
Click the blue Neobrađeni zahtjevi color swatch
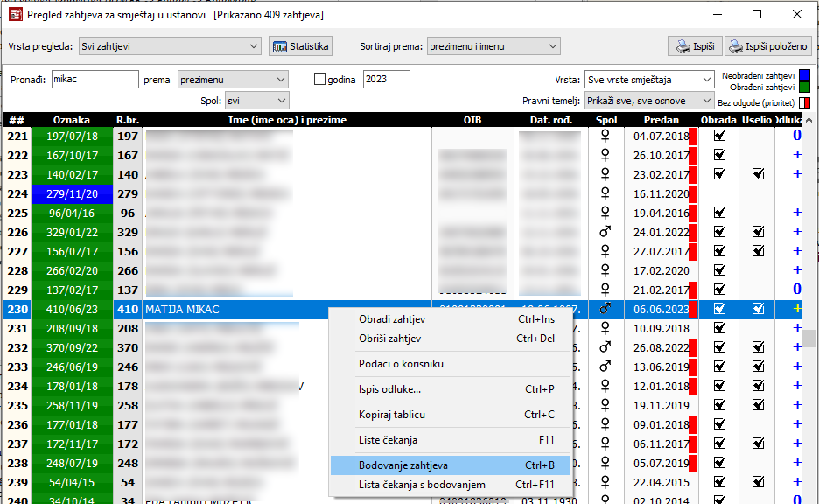point(804,75)
